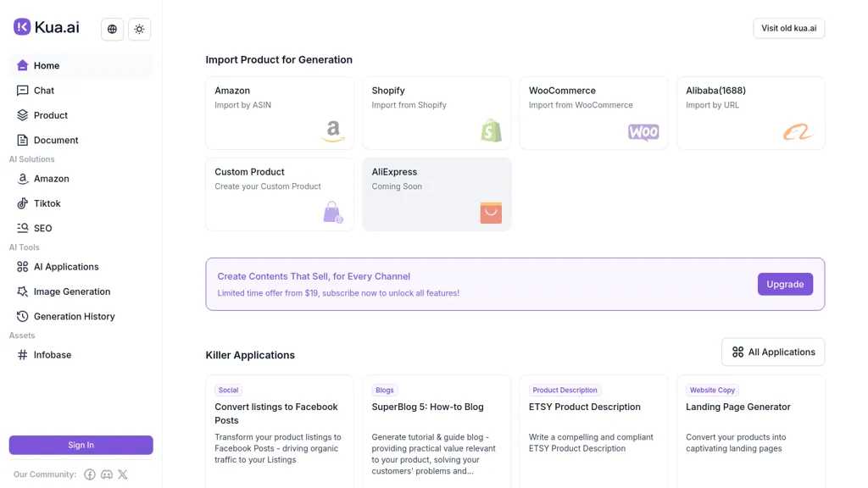The image size is (868, 488).
Task: Open AI Applications from the sidebar
Action: 21,266
